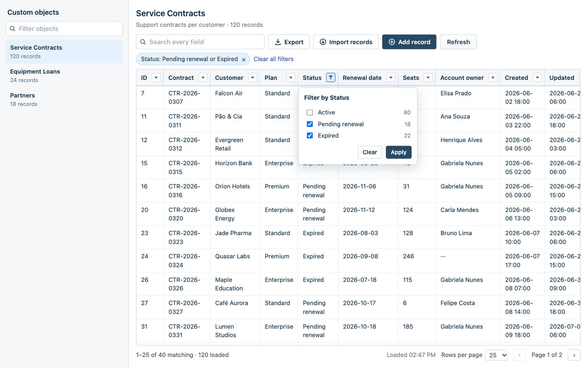Select Service Contracts in the sidebar
The height and width of the screenshot is (368, 588).
point(64,51)
